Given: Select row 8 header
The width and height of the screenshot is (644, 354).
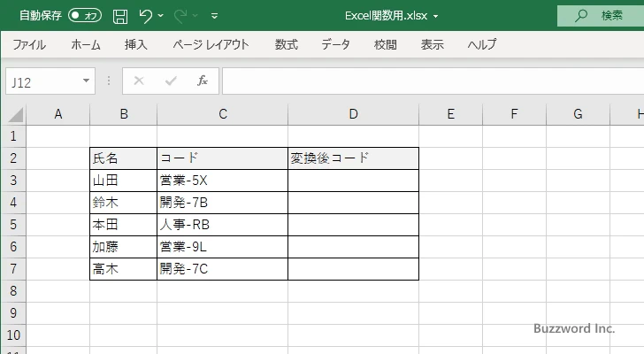Looking at the screenshot, I should [x=13, y=291].
